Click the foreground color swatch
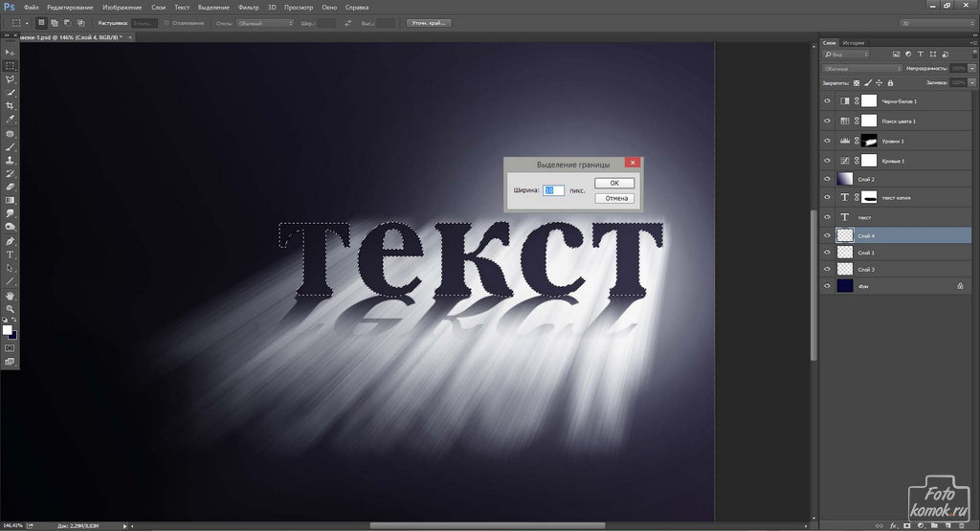The height and width of the screenshot is (531, 980). (x=8, y=330)
